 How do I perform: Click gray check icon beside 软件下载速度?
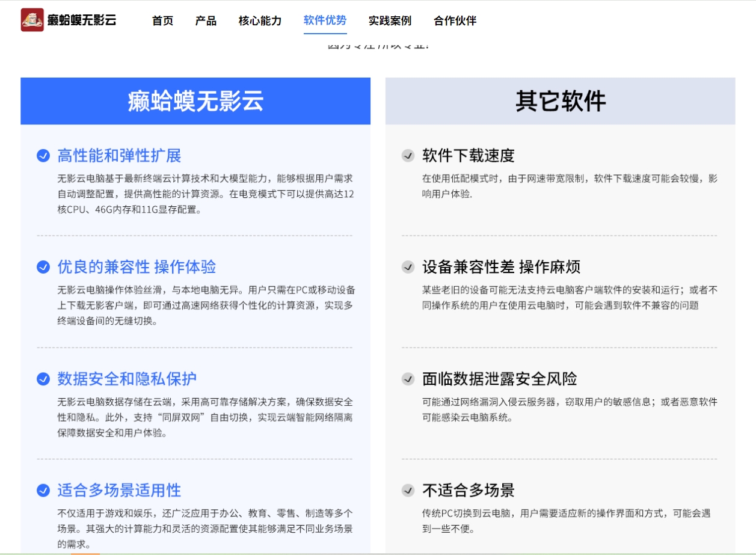(x=408, y=156)
